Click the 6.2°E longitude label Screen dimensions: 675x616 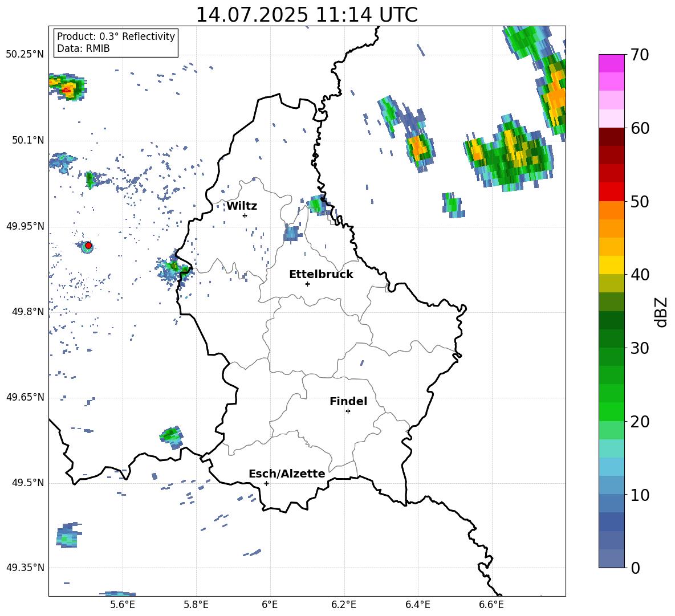tap(344, 605)
